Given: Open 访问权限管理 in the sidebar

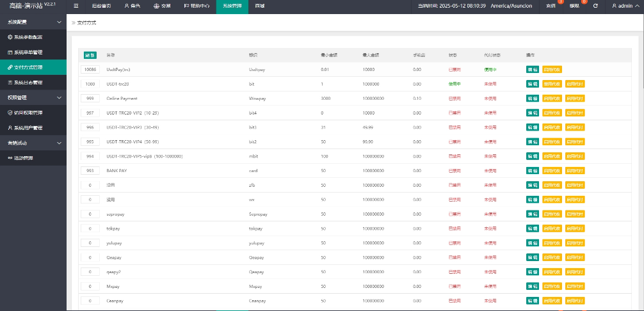Looking at the screenshot, I should tap(33, 113).
